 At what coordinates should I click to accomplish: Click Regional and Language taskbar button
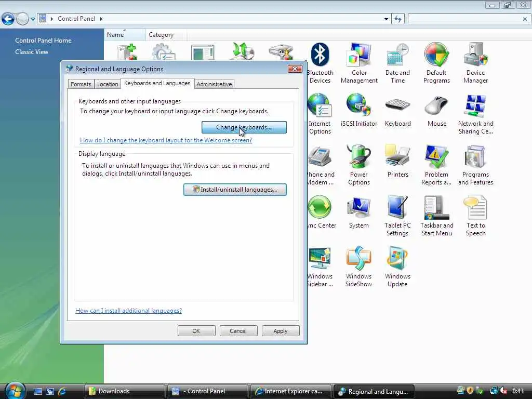click(x=374, y=391)
